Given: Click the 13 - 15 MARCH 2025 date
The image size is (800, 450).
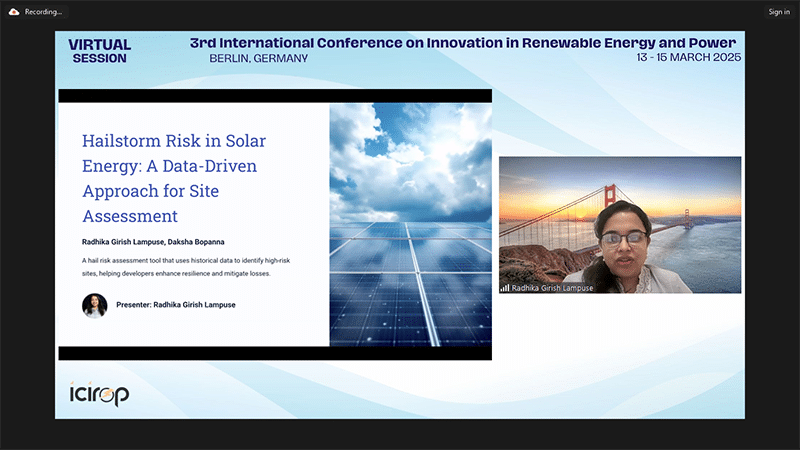Looking at the screenshot, I should pyautogui.click(x=689, y=57).
